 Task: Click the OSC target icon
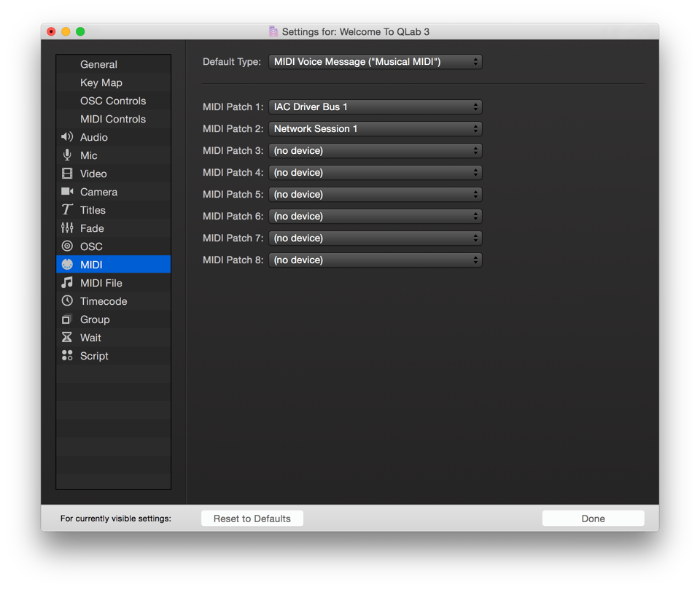coord(67,247)
